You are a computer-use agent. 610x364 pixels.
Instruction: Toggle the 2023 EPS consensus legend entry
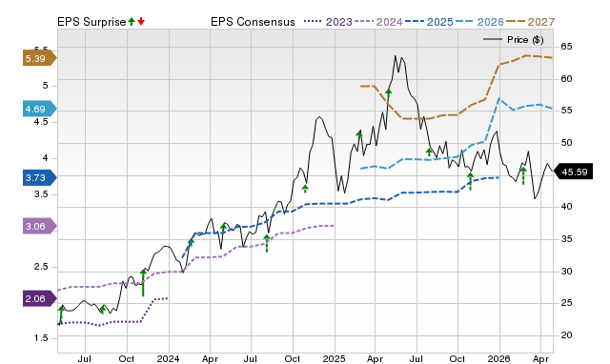(x=328, y=22)
